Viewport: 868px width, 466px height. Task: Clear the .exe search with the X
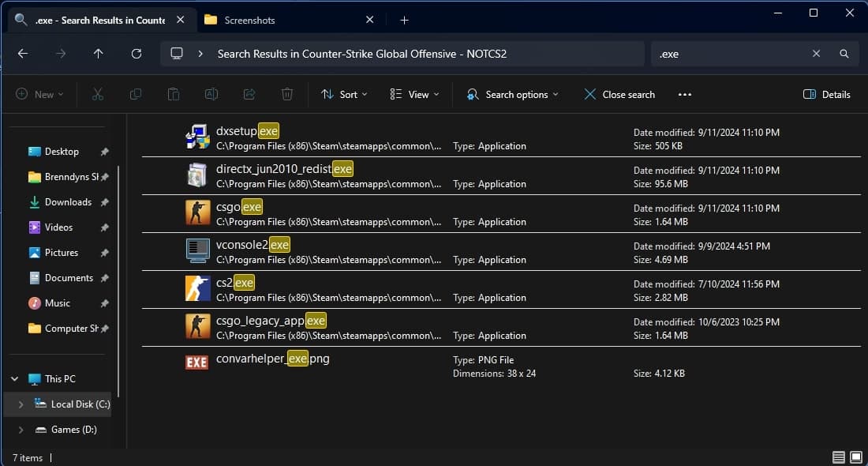tap(816, 53)
